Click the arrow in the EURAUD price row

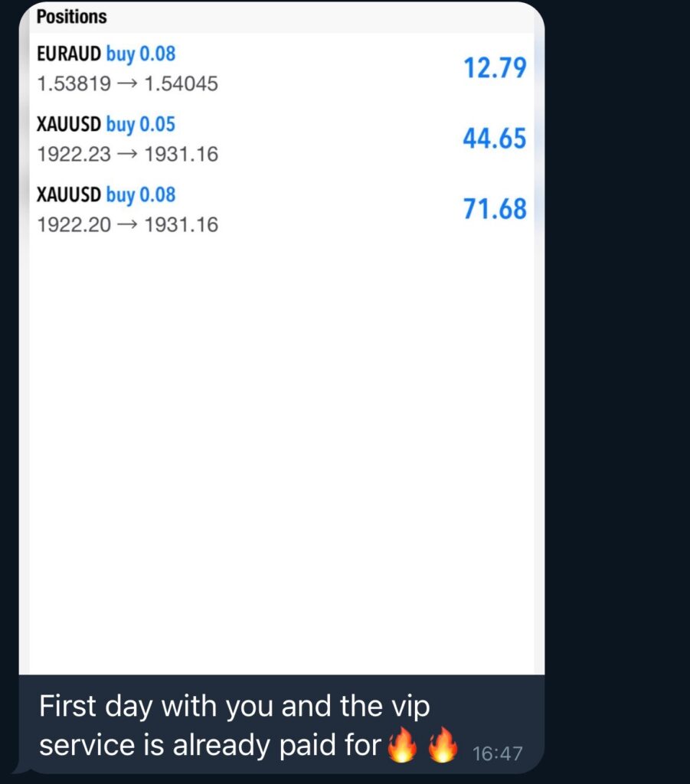127,84
